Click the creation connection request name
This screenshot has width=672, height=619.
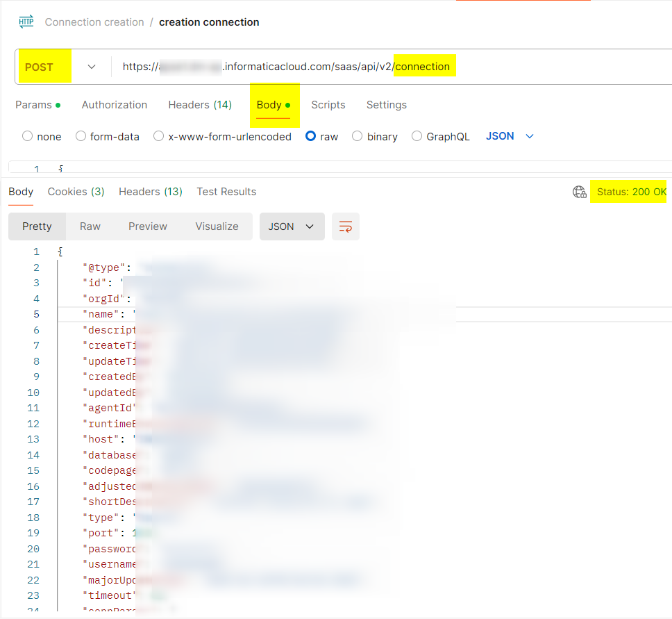click(x=209, y=22)
